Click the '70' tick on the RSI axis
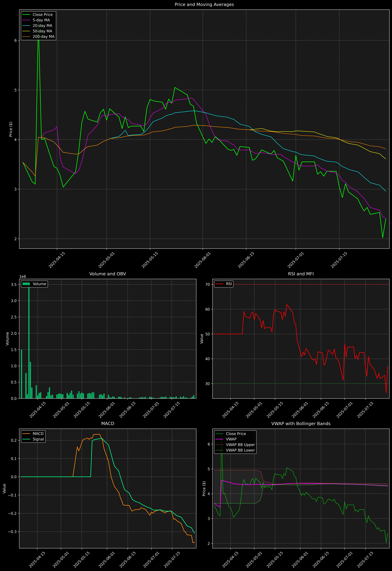 click(x=208, y=285)
